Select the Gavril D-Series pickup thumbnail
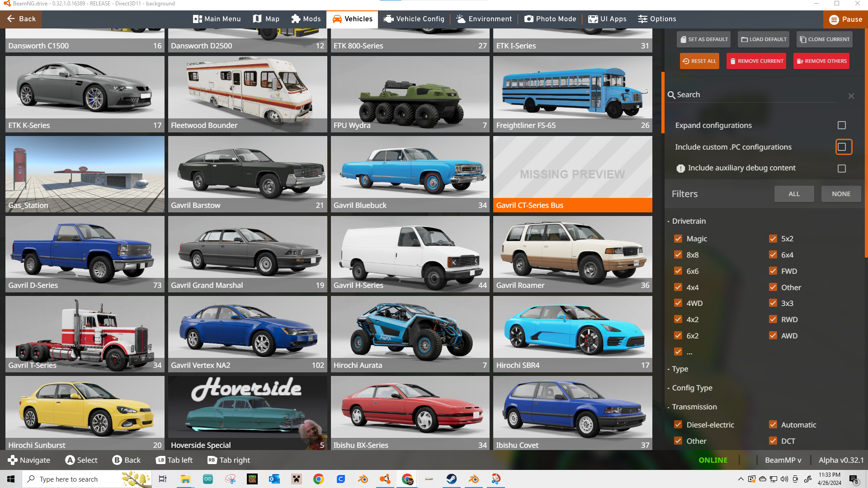The width and height of the screenshot is (868, 488). 85,254
